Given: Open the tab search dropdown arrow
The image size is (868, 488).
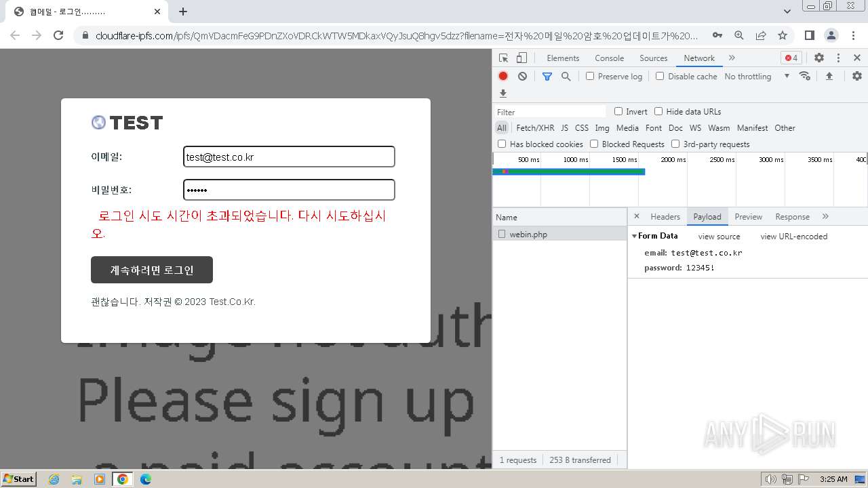Looking at the screenshot, I should pyautogui.click(x=787, y=12).
